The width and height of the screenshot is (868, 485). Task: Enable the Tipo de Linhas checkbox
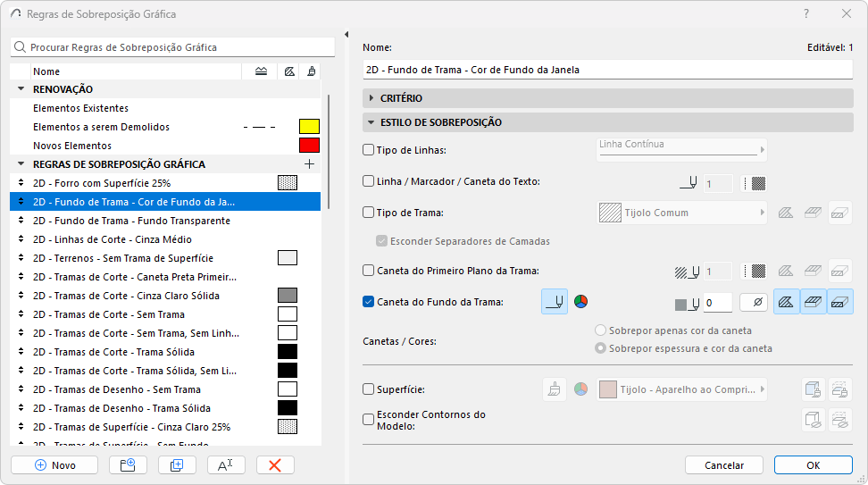[x=369, y=150]
